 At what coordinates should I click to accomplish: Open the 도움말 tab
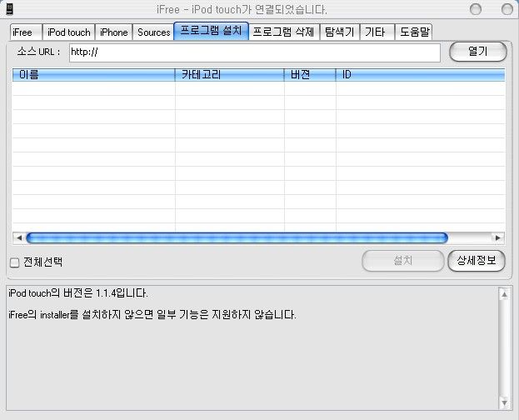coord(414,32)
